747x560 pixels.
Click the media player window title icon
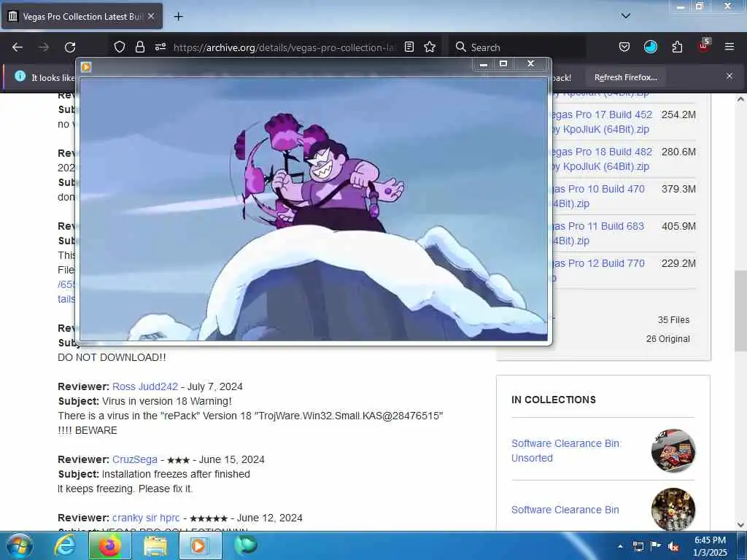coord(86,67)
